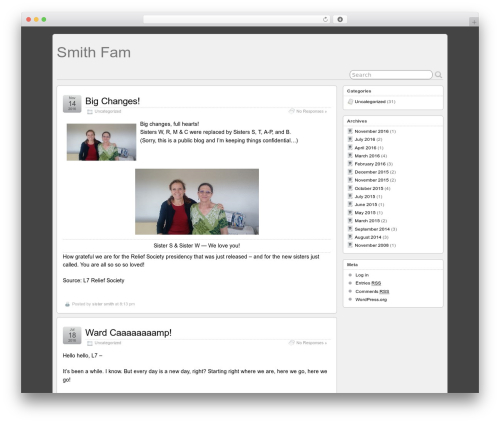500x423 pixels.
Task: Open No Responses link for Big Changes
Action: coord(311,111)
